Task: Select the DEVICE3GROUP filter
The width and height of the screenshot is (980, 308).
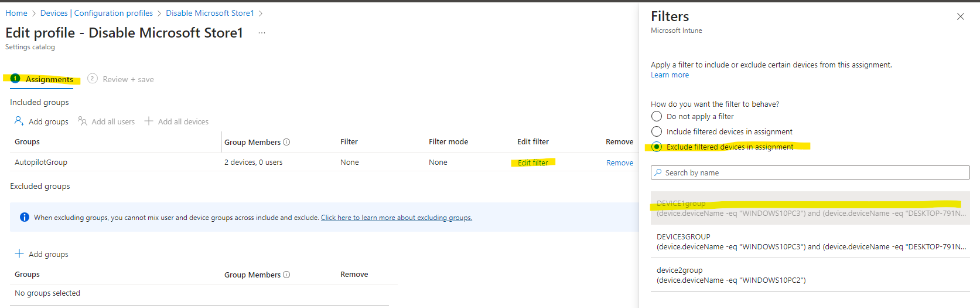Action: pyautogui.click(x=810, y=242)
